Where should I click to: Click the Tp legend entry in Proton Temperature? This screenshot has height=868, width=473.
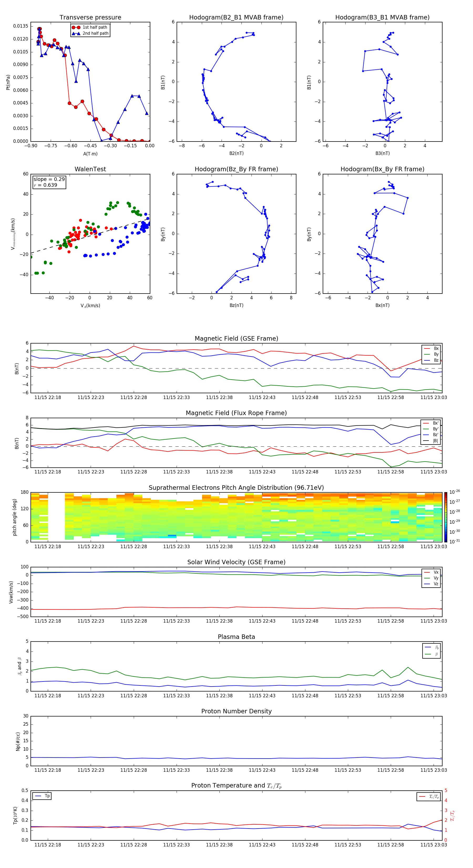42,796
